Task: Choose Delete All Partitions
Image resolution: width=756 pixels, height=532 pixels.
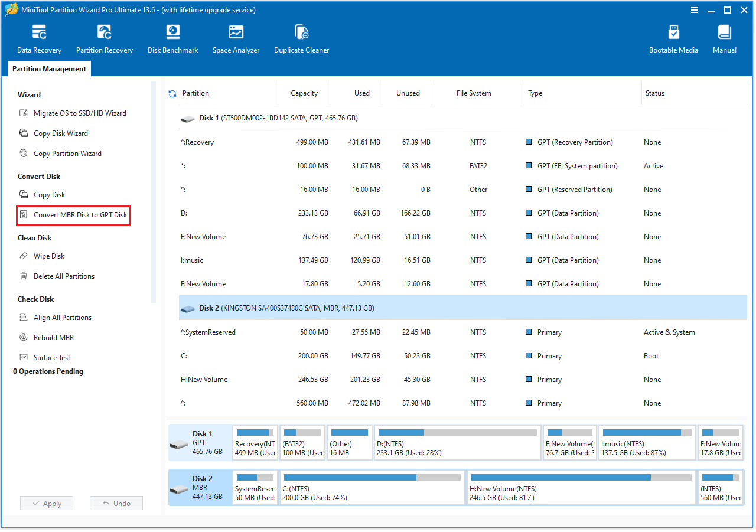Action: (x=57, y=276)
